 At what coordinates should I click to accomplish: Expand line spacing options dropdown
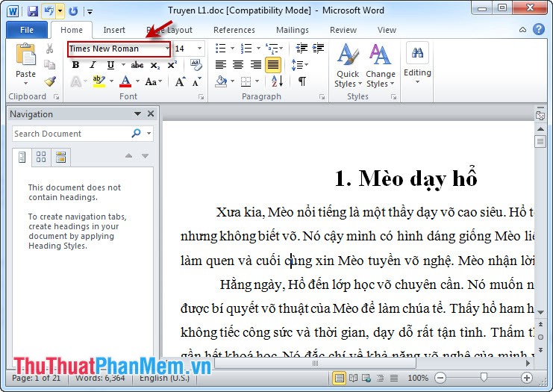click(x=300, y=65)
